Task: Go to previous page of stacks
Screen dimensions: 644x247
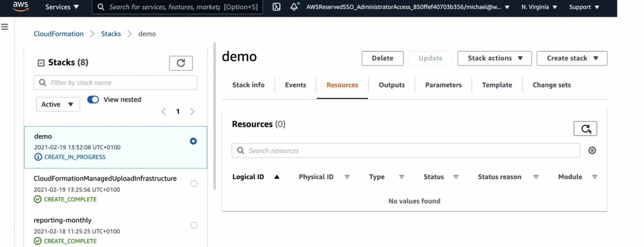Action: click(x=164, y=111)
